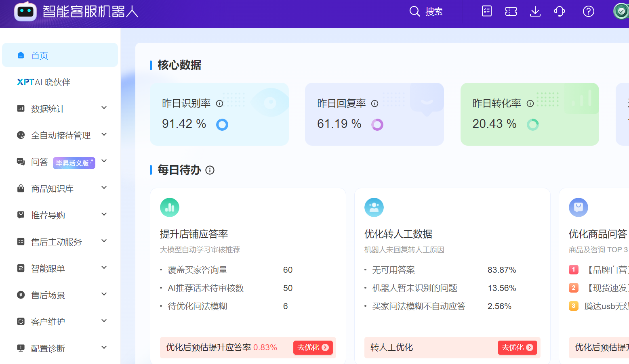Expand the 全自动接待管理 menu chevron
This screenshot has width=629, height=364.
(104, 134)
